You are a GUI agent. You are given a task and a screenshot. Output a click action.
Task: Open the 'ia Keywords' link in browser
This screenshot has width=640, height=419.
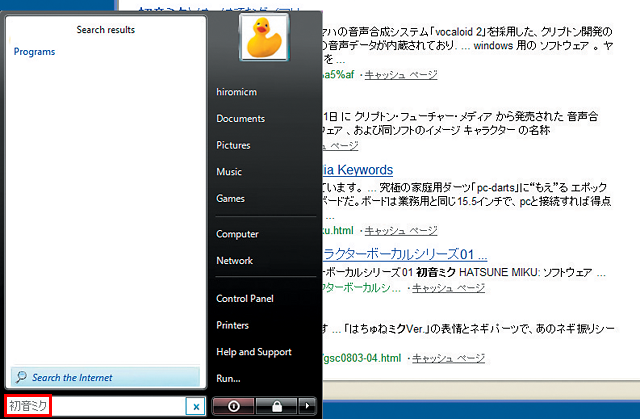358,170
